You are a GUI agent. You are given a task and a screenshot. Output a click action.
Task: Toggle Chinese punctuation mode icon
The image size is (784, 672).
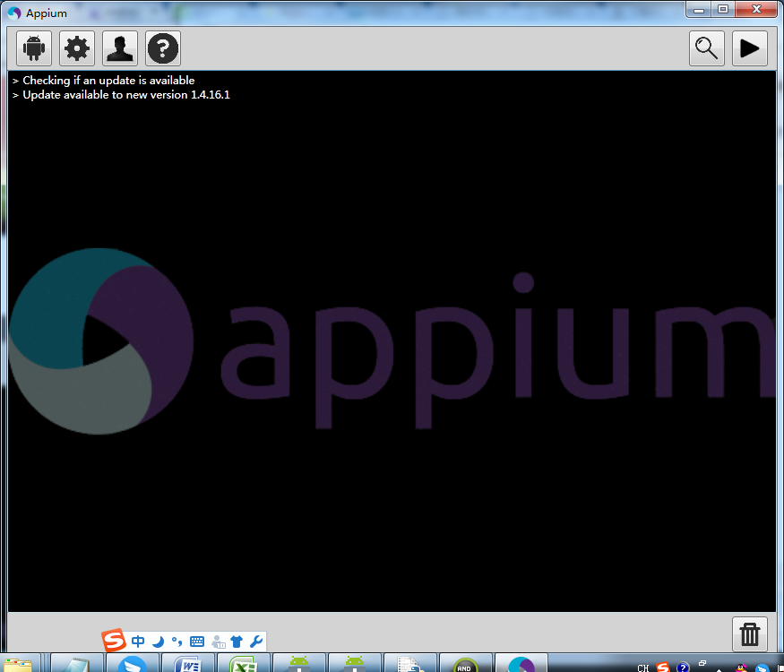pyautogui.click(x=177, y=642)
